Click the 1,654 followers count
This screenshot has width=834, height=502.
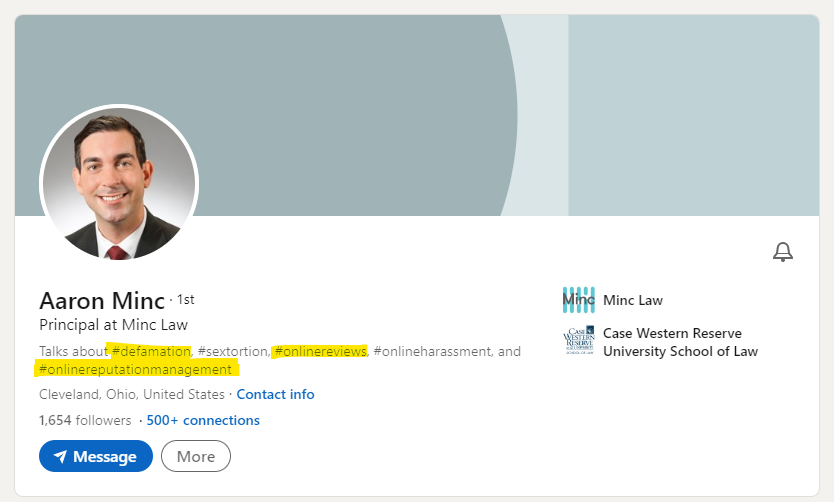coord(85,420)
